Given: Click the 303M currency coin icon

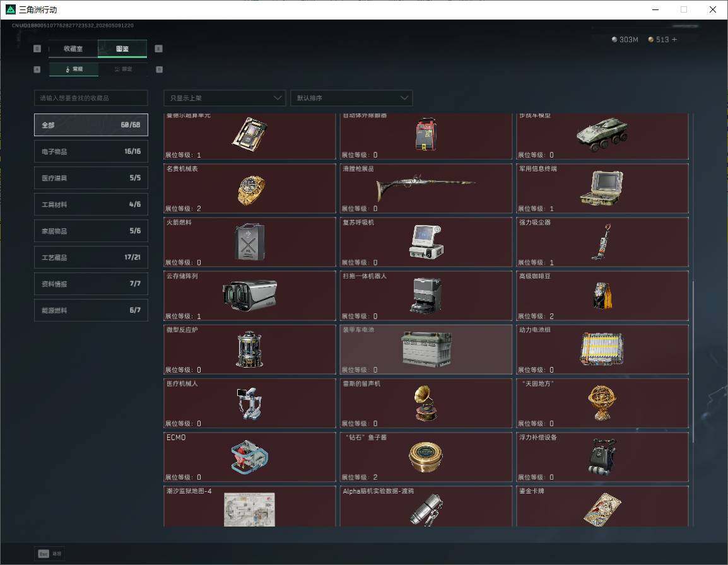Looking at the screenshot, I should (x=614, y=40).
